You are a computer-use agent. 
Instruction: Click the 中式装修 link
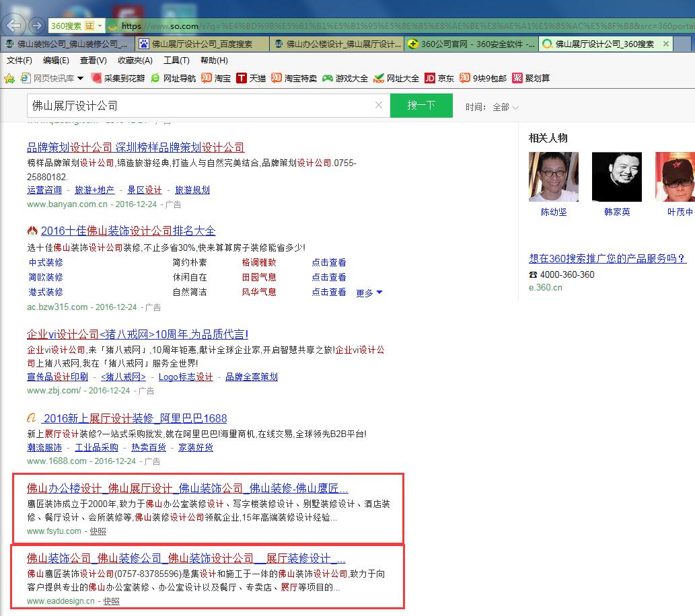click(46, 263)
